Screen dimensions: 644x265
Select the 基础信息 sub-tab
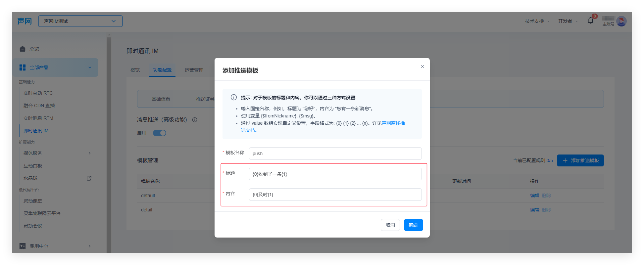[x=161, y=99]
